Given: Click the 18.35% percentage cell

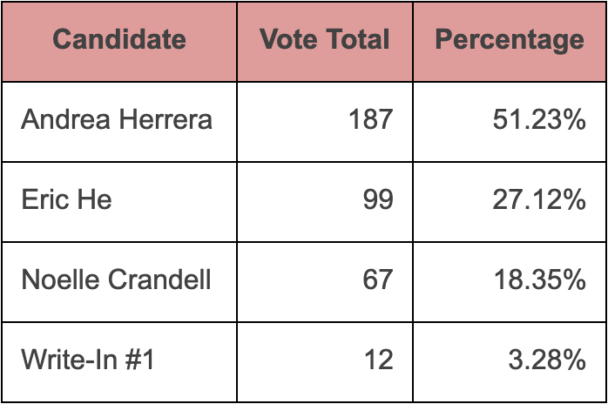Looking at the screenshot, I should point(539,279).
